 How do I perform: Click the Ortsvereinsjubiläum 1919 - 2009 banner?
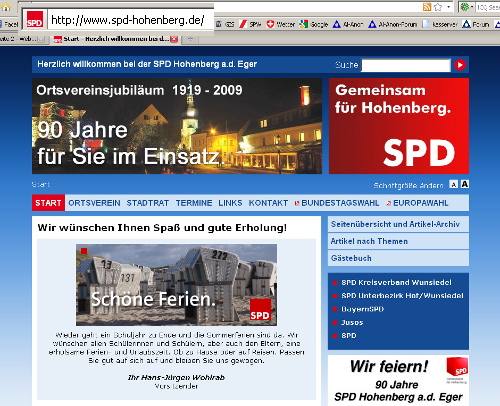[x=177, y=126]
